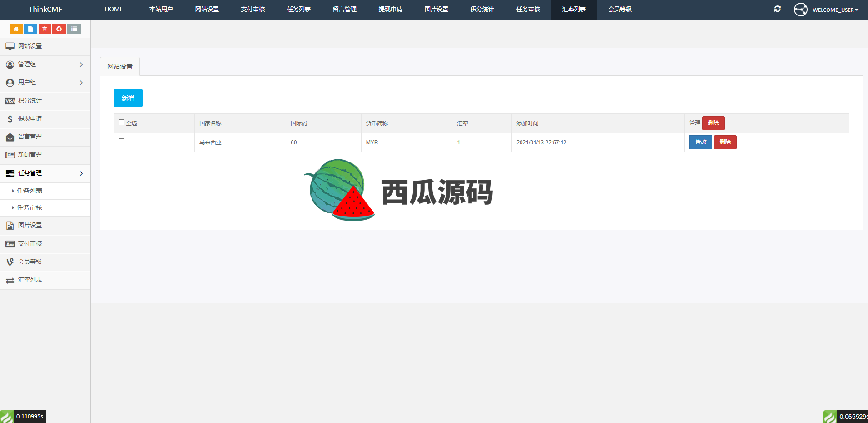Click the blue 新增 add button
Viewport: 868px width, 423px height.
point(128,98)
